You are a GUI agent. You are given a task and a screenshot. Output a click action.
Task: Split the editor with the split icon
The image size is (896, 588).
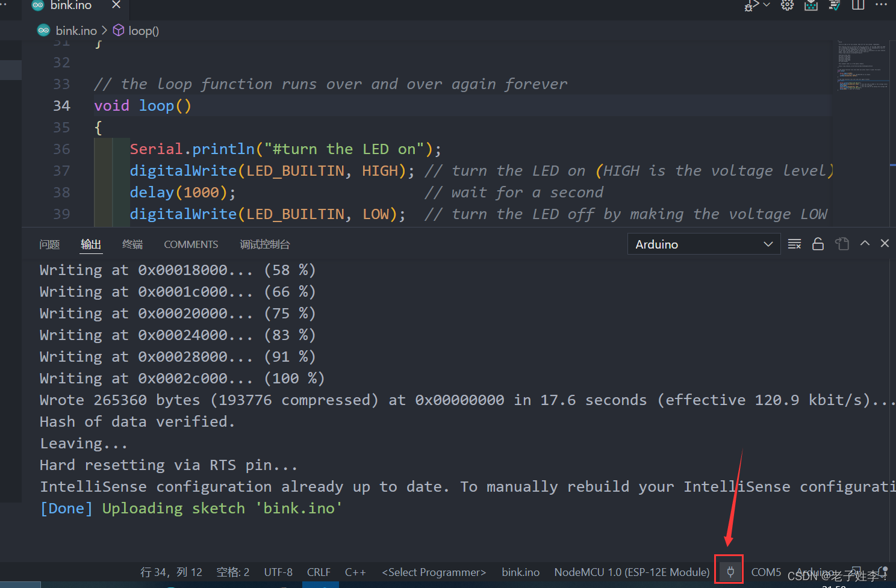pos(858,5)
